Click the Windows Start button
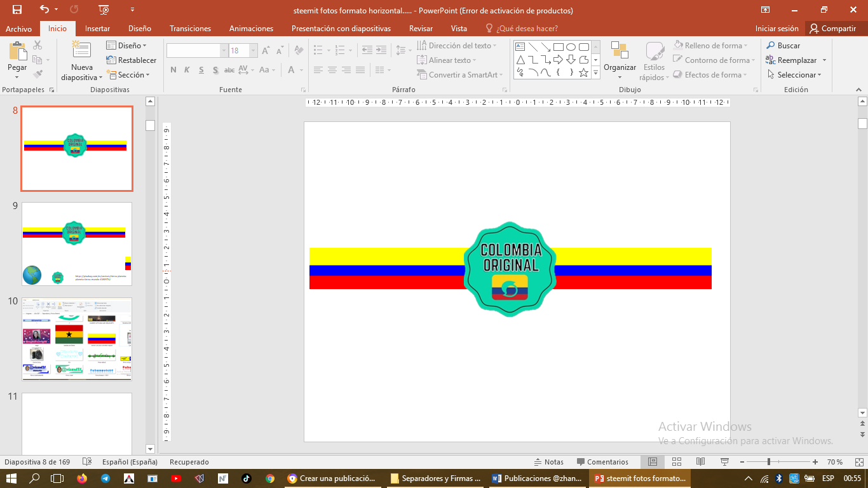Viewport: 868px width, 488px height. 11,478
